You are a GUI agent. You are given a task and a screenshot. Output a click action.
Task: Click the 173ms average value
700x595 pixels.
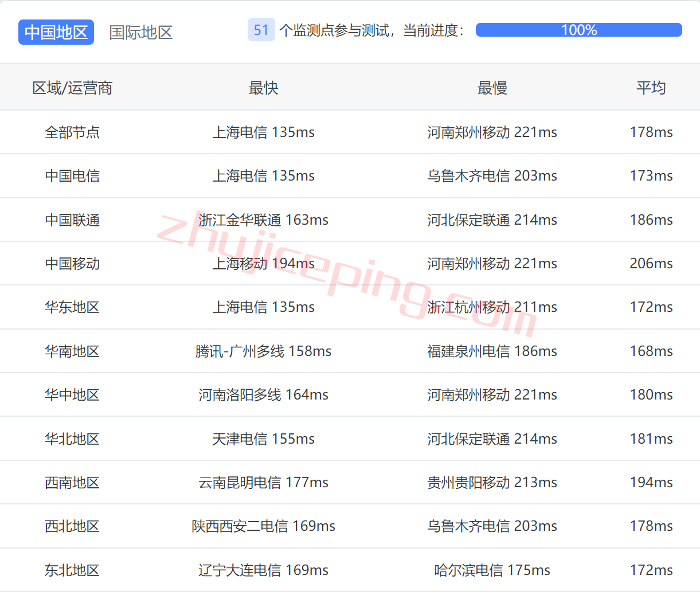651,176
